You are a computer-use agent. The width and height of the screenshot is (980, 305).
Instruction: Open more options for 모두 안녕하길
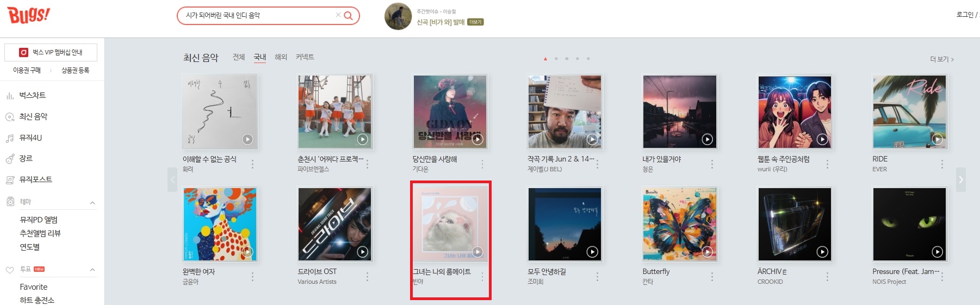pos(597,276)
